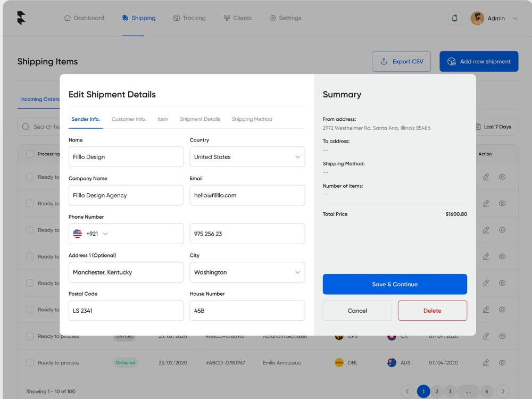Switch to the Sender Info. tab

pos(86,119)
